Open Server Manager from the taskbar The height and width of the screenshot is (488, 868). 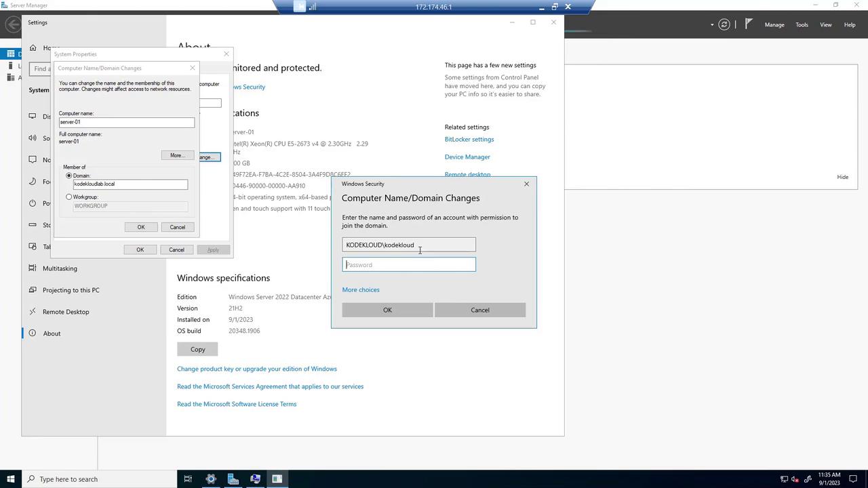click(x=233, y=479)
